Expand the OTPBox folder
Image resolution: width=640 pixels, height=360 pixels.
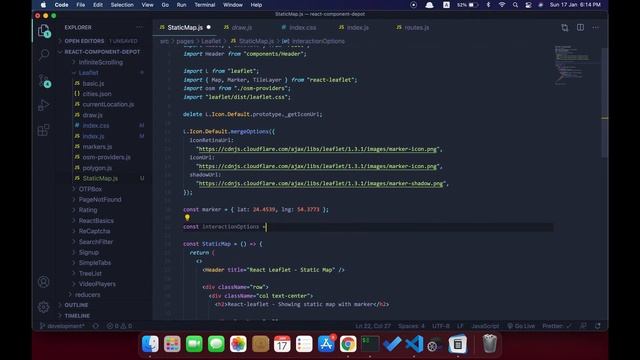pos(90,189)
